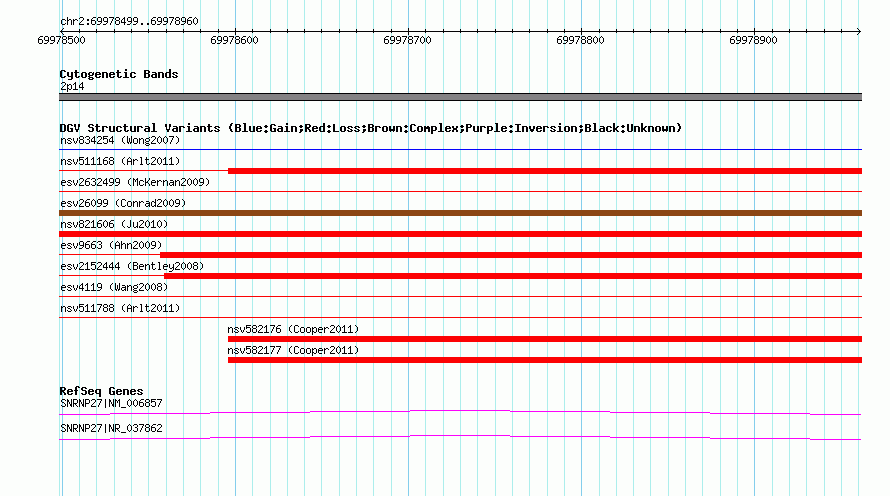Click the magenta gene line of NM_006857
The image size is (890, 496).
coord(460,413)
